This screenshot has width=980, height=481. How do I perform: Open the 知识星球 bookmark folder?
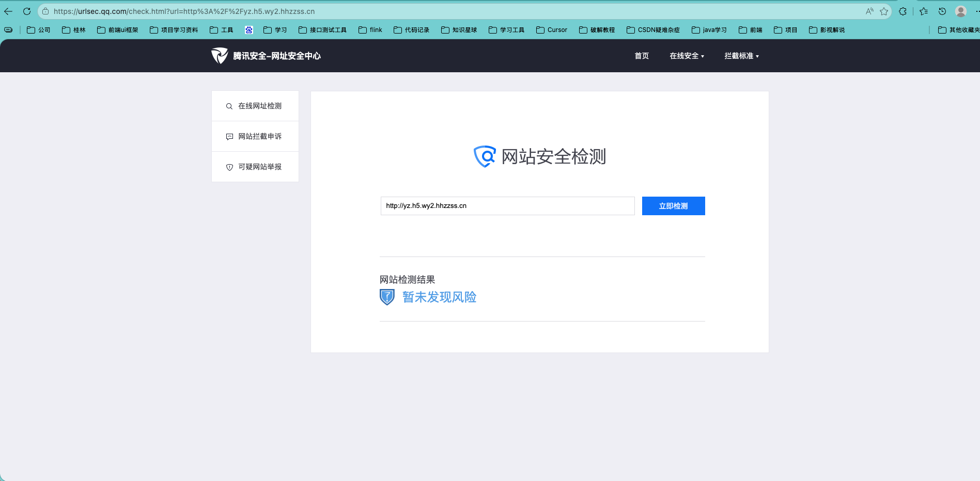click(459, 30)
